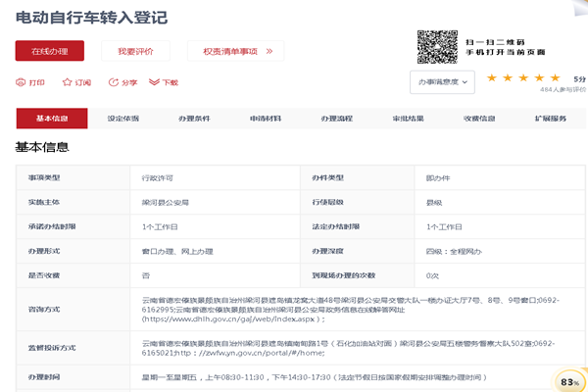The width and height of the screenshot is (588, 392).
Task: Show the 审批结果 tab
Action: click(408, 119)
